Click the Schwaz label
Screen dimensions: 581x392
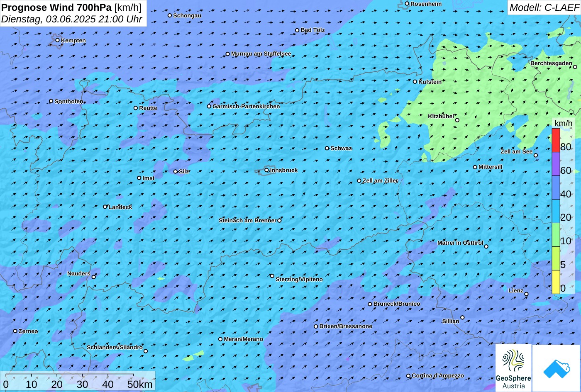coord(341,148)
